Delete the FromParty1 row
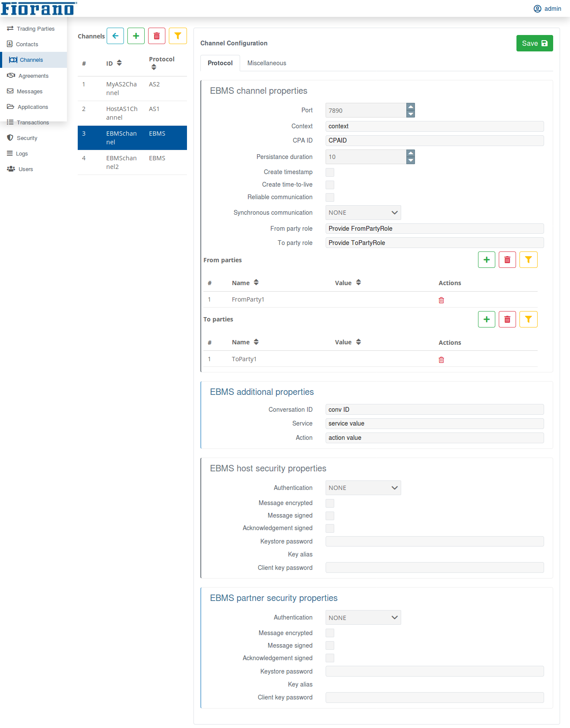Screen dimensions: 570x728 tap(441, 300)
